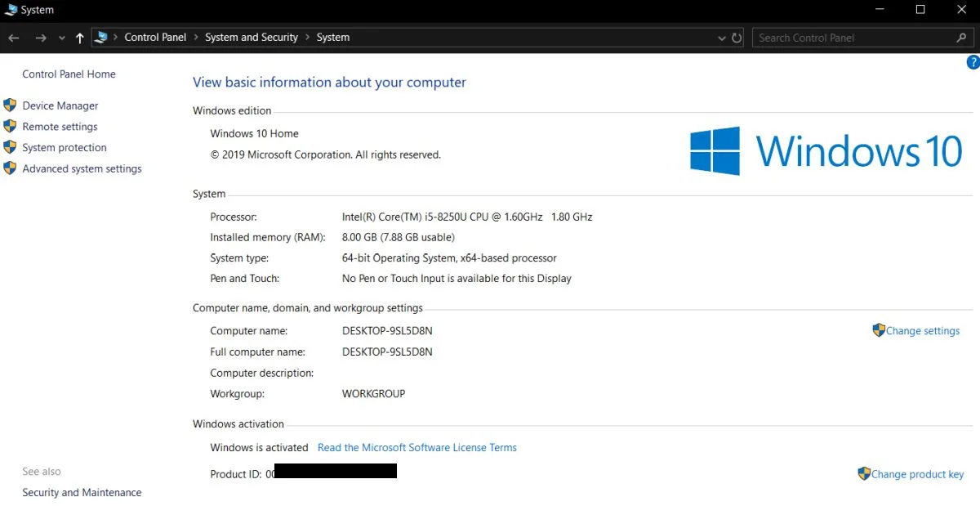Open help via the blue question mark icon
This screenshot has height=506, width=980.
(x=973, y=62)
